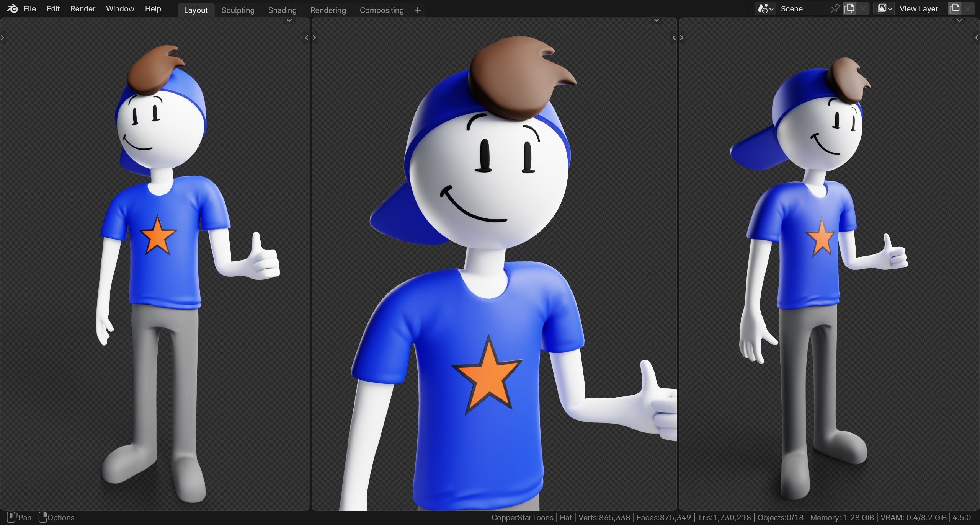
Task: Switch to the Compositing workspace tab
Action: click(x=381, y=10)
